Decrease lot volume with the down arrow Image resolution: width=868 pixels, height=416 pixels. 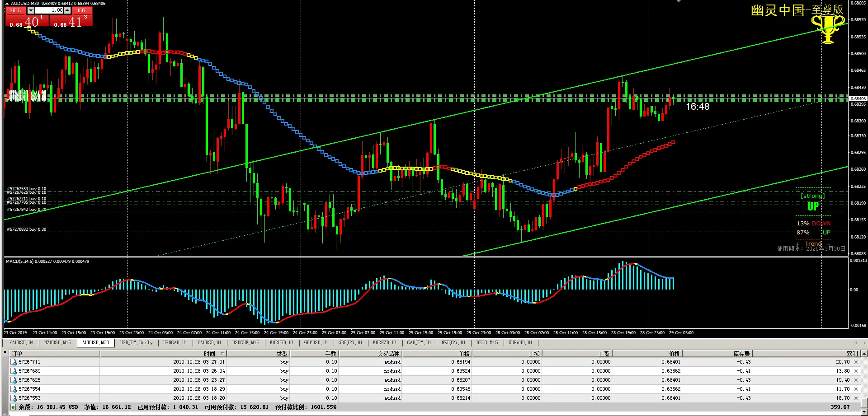[31, 10]
